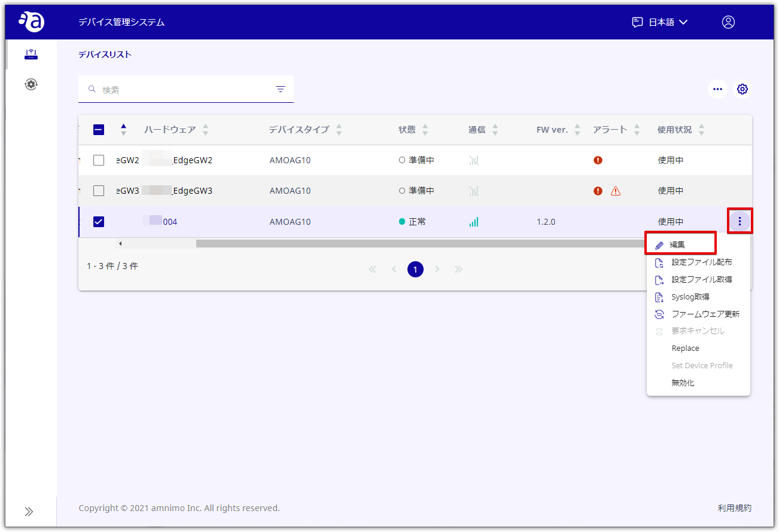
Task: Go to page 1 in pagination
Action: [415, 270]
